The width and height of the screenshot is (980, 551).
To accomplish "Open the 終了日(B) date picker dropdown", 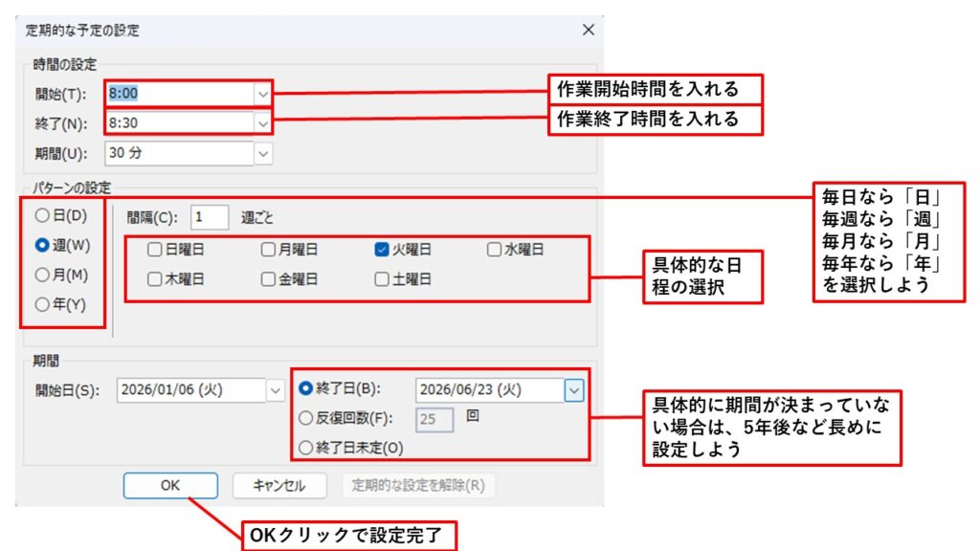I will tap(573, 389).
